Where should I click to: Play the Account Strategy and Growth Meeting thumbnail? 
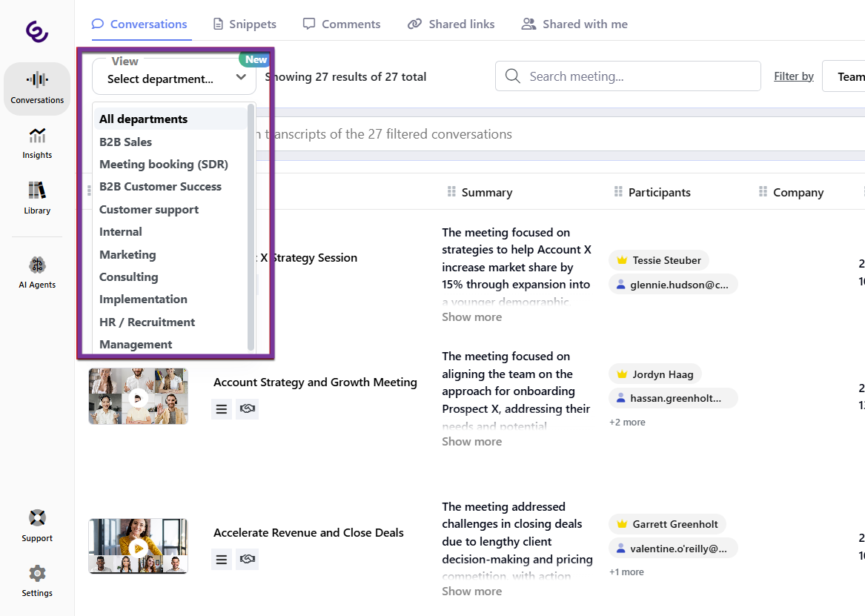click(x=138, y=397)
